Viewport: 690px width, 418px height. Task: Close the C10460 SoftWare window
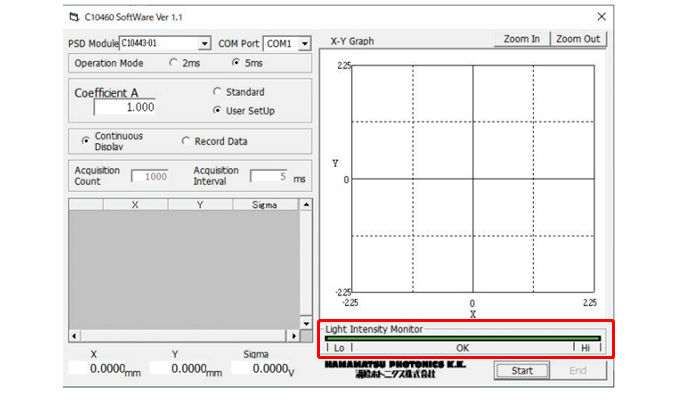point(602,17)
